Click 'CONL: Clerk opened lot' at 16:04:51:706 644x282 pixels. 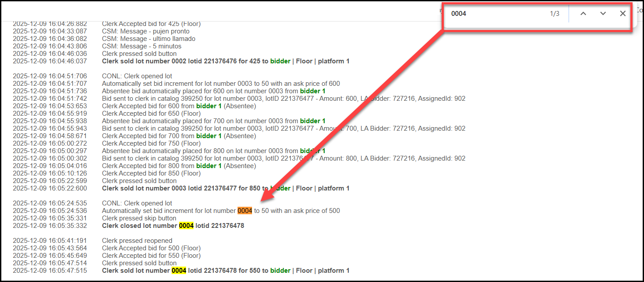click(x=137, y=76)
